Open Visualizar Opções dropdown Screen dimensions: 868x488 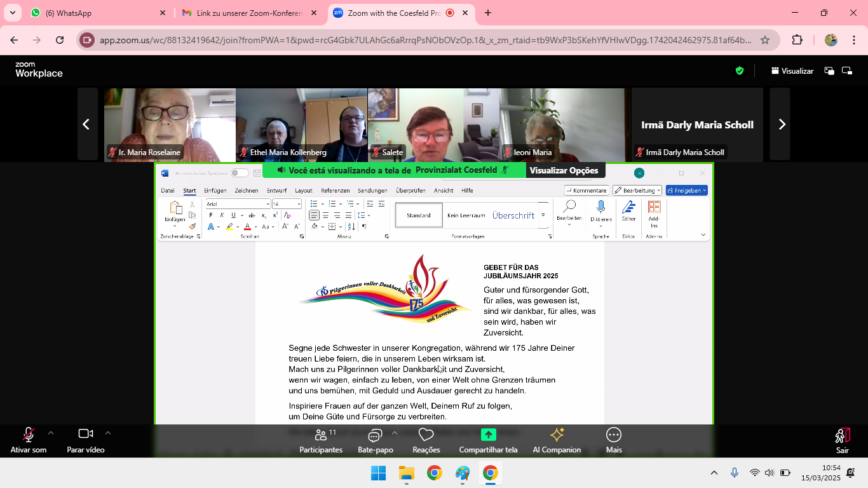point(564,170)
